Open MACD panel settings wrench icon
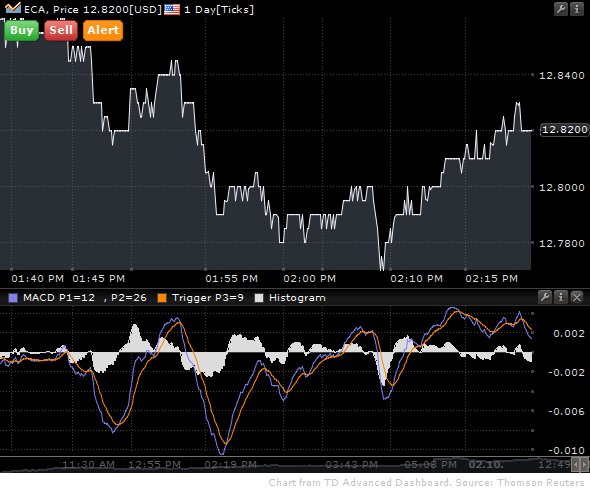Screen dimensions: 590x493 pyautogui.click(x=545, y=297)
